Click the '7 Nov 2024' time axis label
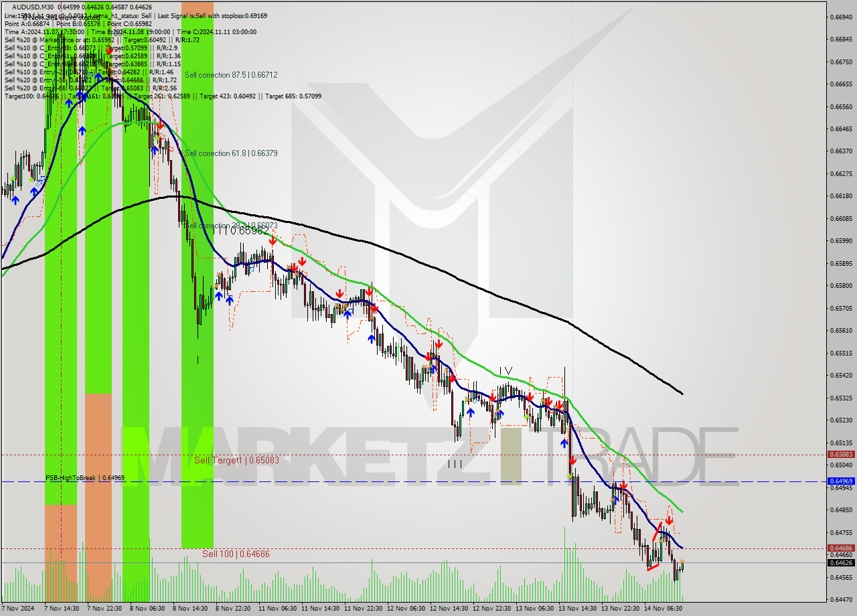This screenshot has height=616, width=857. click(17, 609)
